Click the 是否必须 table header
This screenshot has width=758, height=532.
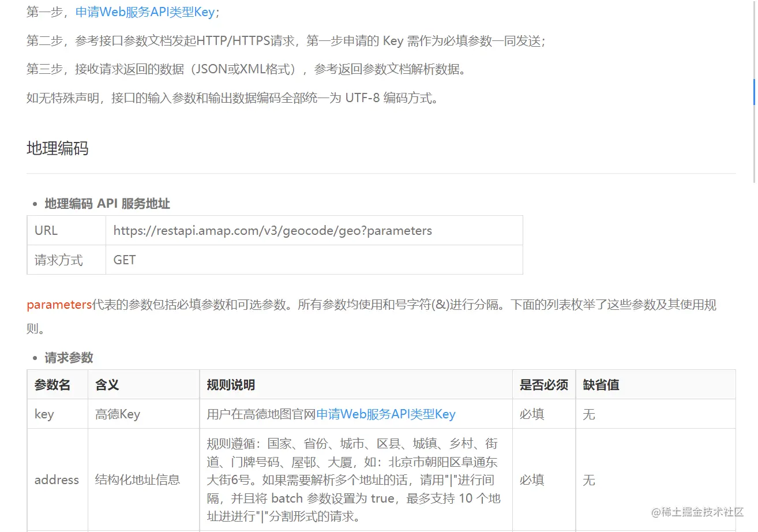point(543,384)
